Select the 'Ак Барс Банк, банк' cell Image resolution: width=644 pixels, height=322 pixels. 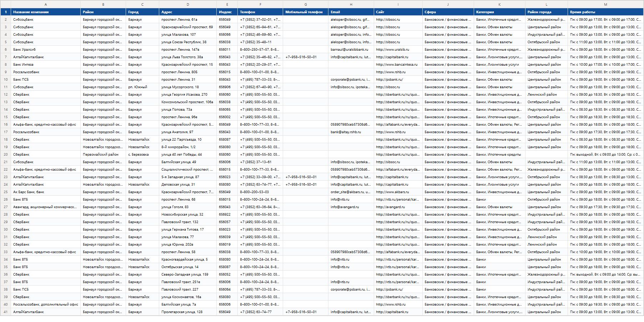point(46,192)
